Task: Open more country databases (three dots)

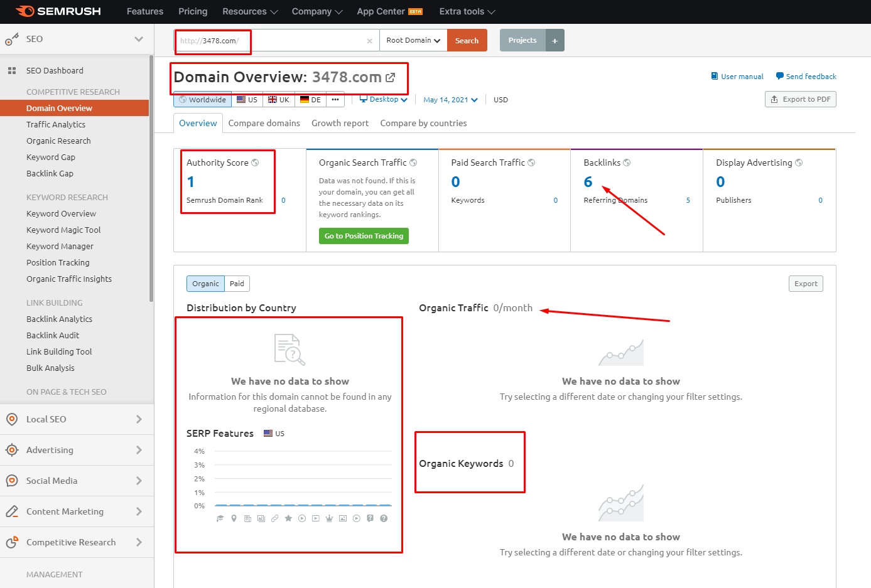Action: point(335,100)
